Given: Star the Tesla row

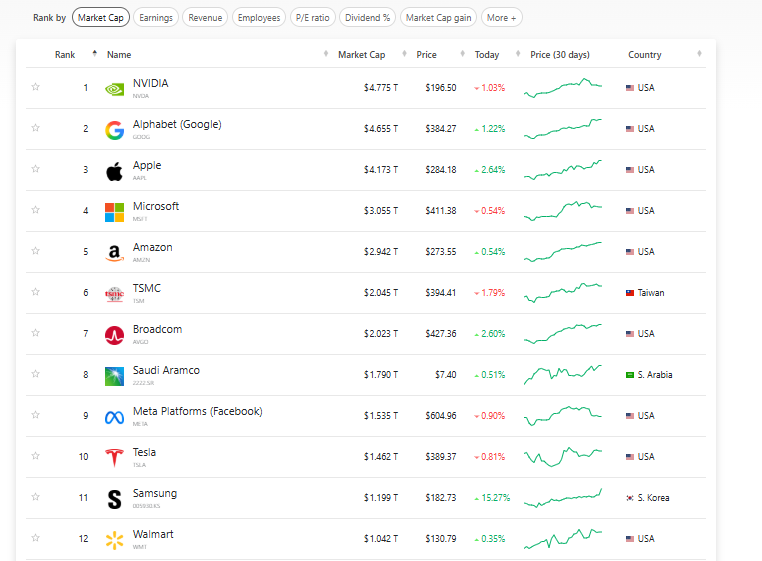Looking at the screenshot, I should [35, 456].
